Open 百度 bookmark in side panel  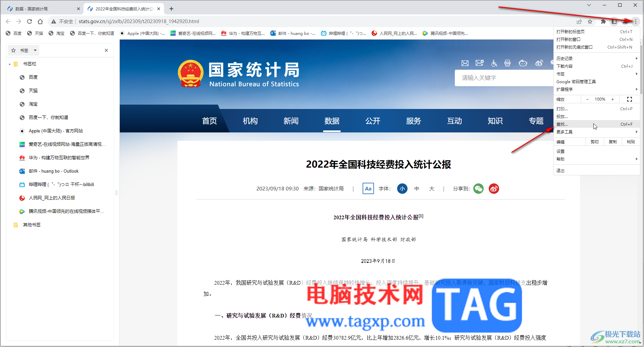coord(33,77)
